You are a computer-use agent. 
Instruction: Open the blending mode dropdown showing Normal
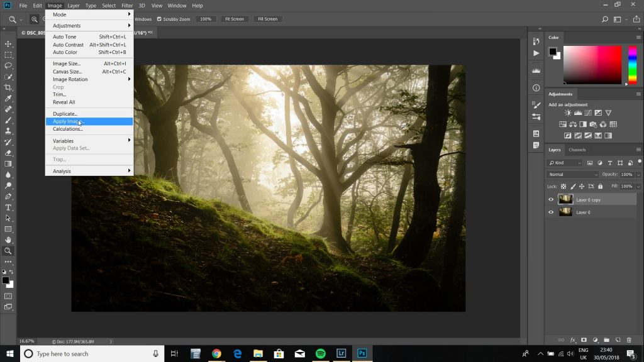572,174
